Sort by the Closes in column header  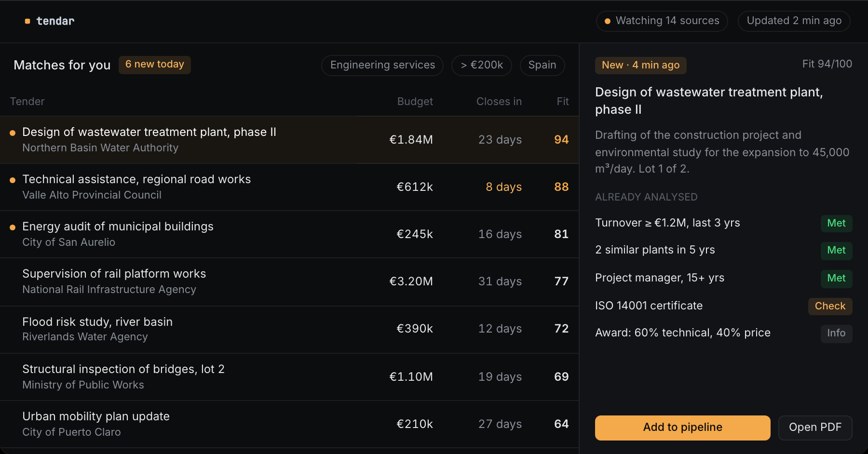[499, 102]
